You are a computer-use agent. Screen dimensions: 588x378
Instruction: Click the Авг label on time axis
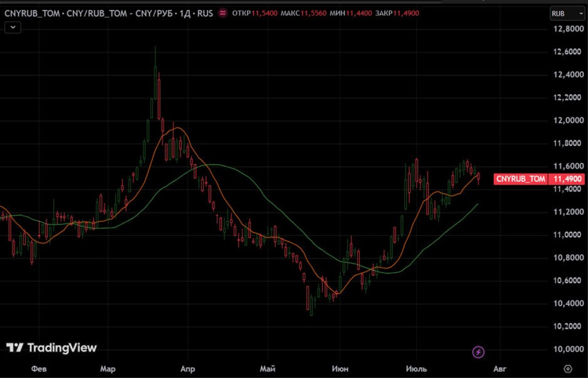pos(500,369)
